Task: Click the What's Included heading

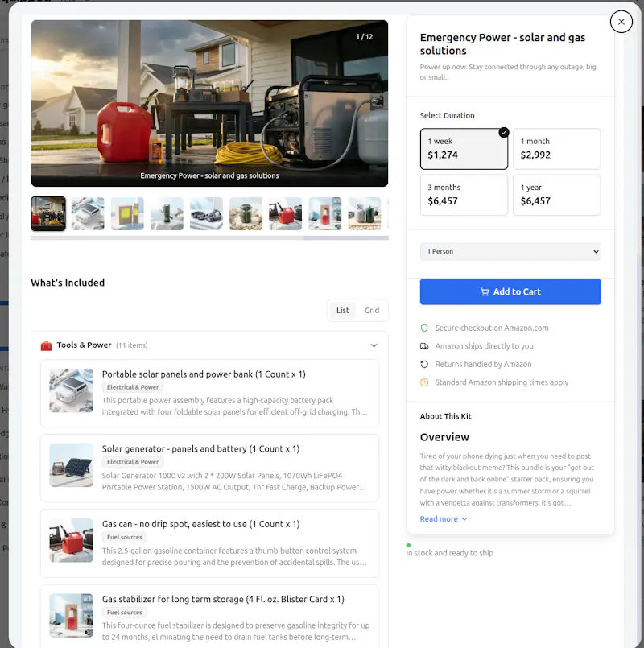Action: (68, 283)
